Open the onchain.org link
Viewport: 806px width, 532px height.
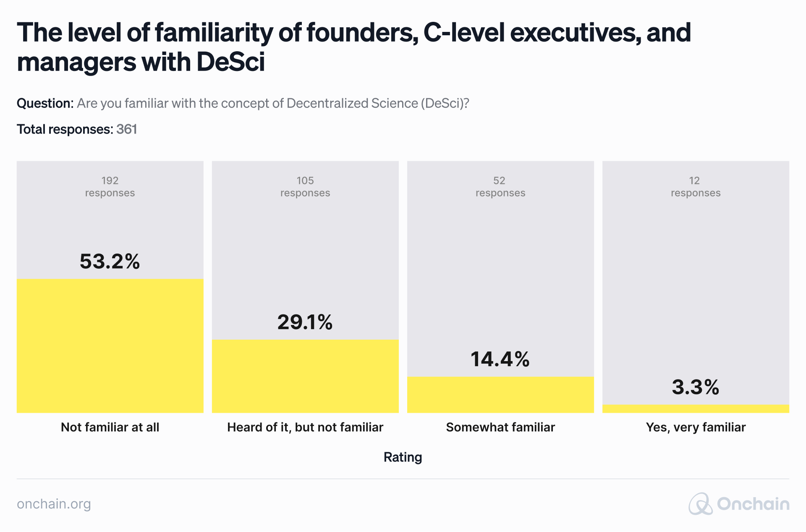54,504
